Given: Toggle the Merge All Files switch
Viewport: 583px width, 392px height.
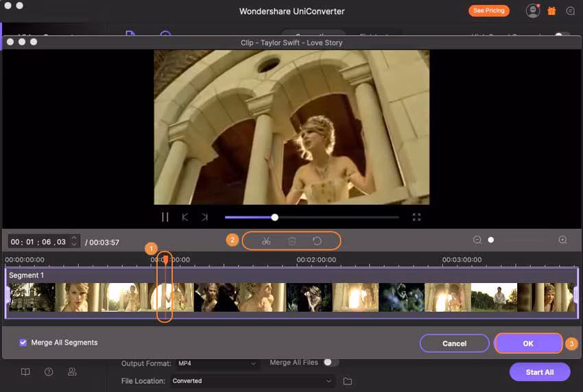Looking at the screenshot, I should point(331,363).
